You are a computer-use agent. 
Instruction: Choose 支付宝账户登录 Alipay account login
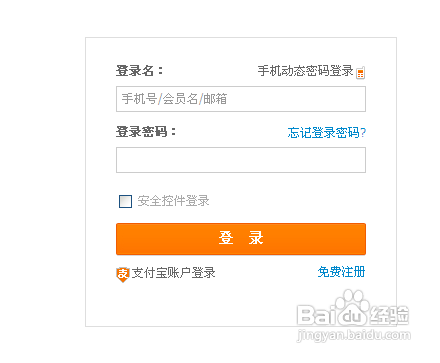pyautogui.click(x=173, y=273)
